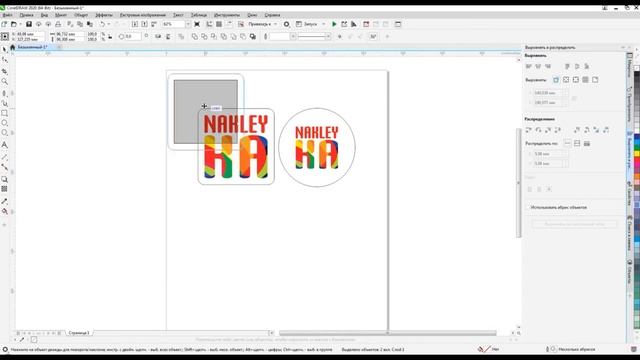This screenshot has width=640, height=360.
Task: Open the zoom level dropdown
Action: pyautogui.click(x=188, y=24)
